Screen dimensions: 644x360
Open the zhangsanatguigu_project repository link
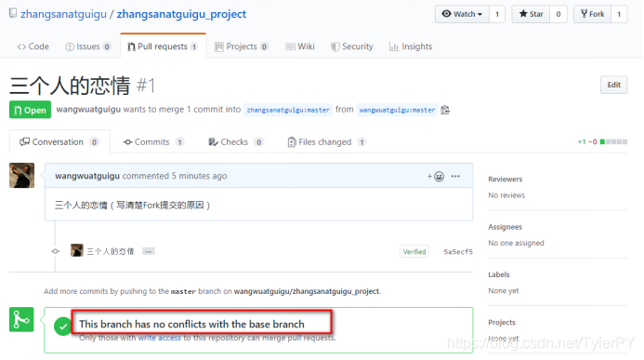click(181, 14)
